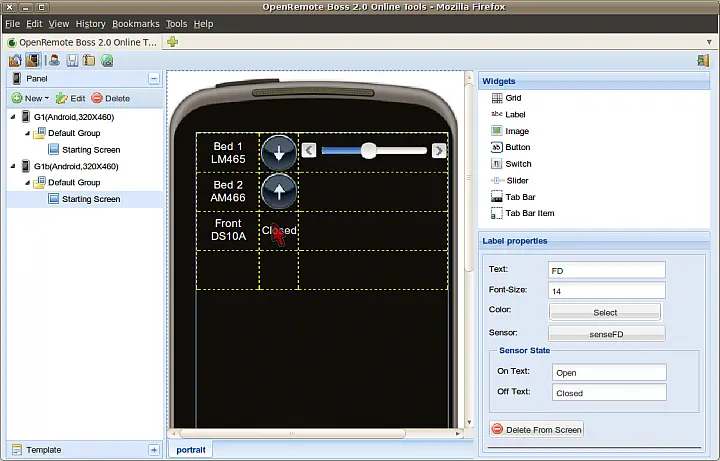Collapse the G1b(Android,320X460) tree node
The image size is (720, 461).
13,166
